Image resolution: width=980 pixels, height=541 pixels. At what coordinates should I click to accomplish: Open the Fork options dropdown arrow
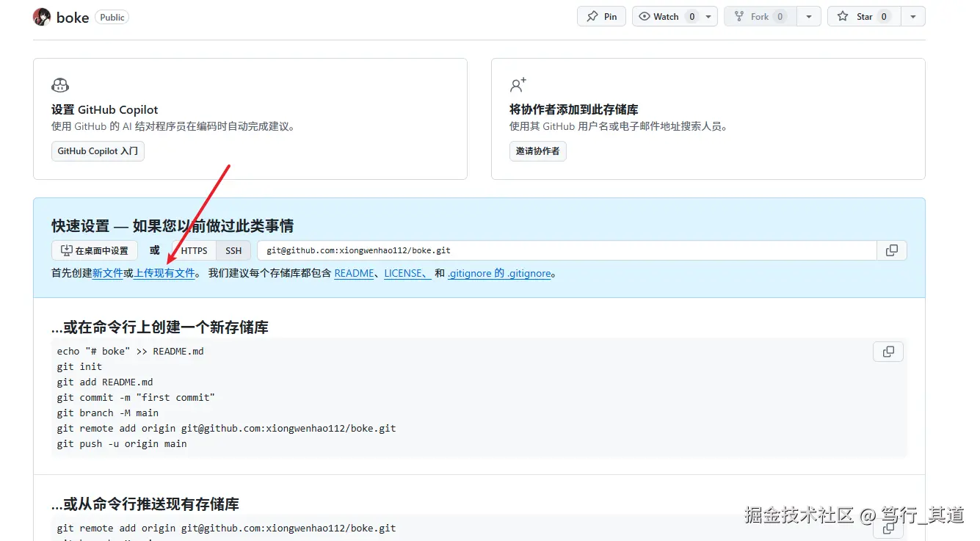(x=809, y=16)
